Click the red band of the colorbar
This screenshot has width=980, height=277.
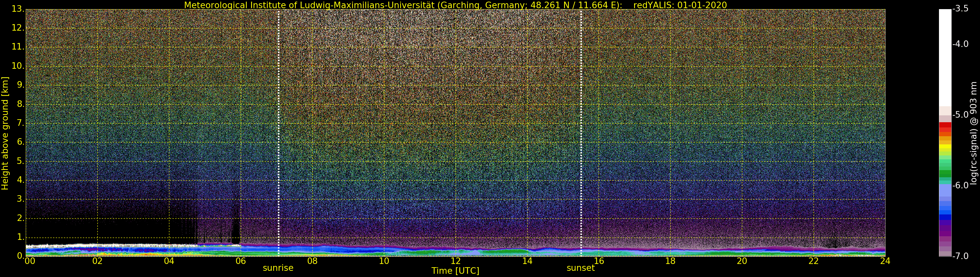945,127
